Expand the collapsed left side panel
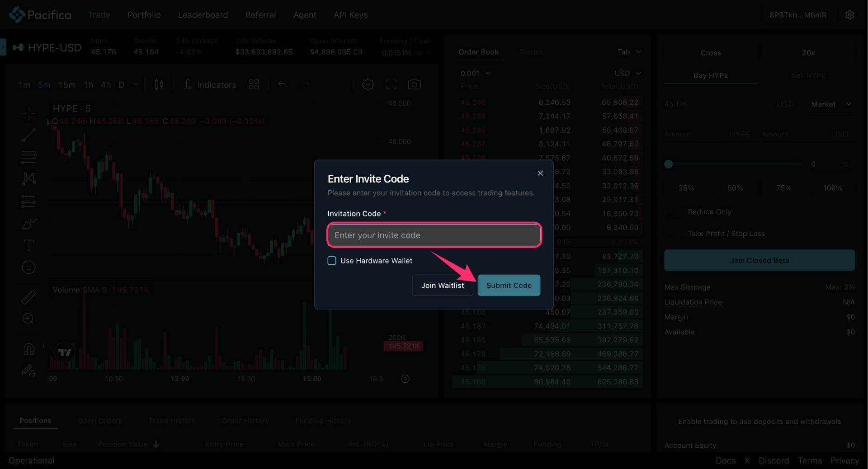Image resolution: width=868 pixels, height=469 pixels. pyautogui.click(x=3, y=47)
